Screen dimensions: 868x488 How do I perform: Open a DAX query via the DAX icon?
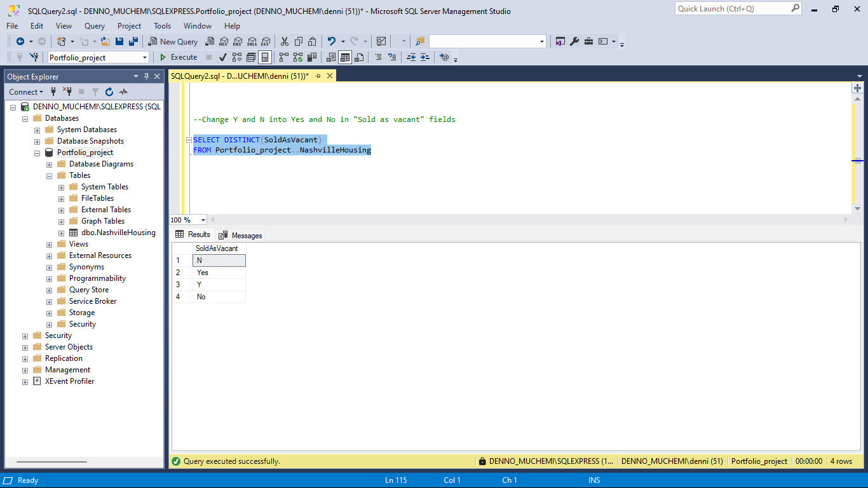266,41
